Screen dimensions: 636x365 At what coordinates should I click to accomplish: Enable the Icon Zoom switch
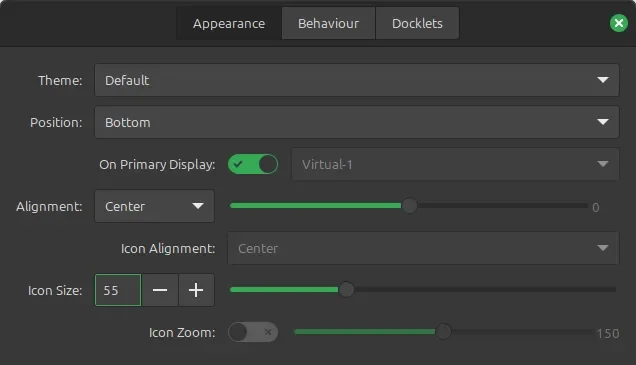click(x=253, y=332)
